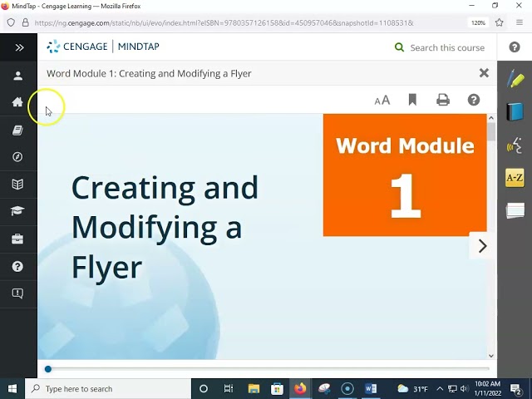The width and height of the screenshot is (532, 399).
Task: Open Microsoft Store from the taskbar
Action: [277, 389]
